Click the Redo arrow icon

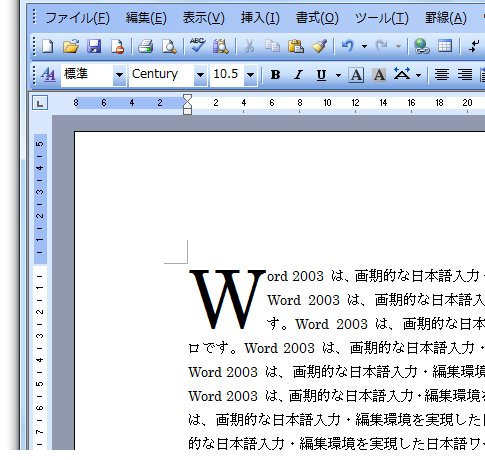[382, 46]
